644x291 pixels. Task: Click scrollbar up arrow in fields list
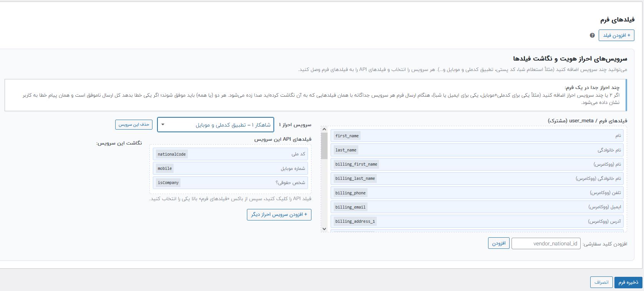tap(324, 129)
